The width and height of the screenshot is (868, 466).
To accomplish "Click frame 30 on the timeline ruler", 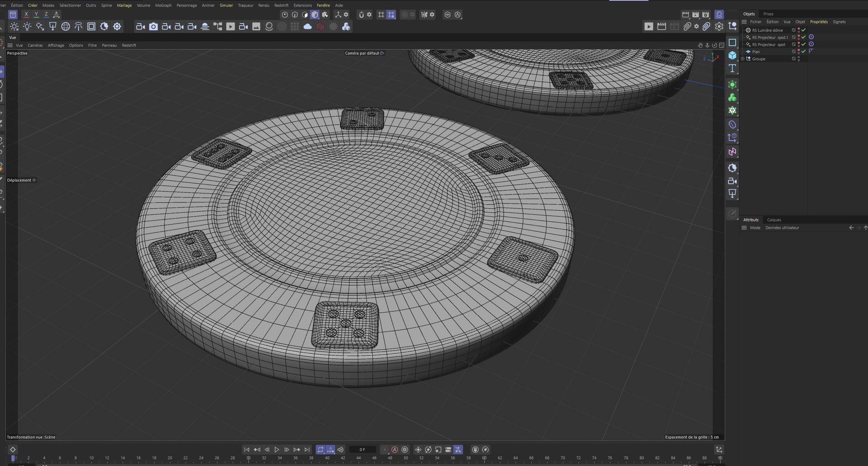I will coord(248,458).
